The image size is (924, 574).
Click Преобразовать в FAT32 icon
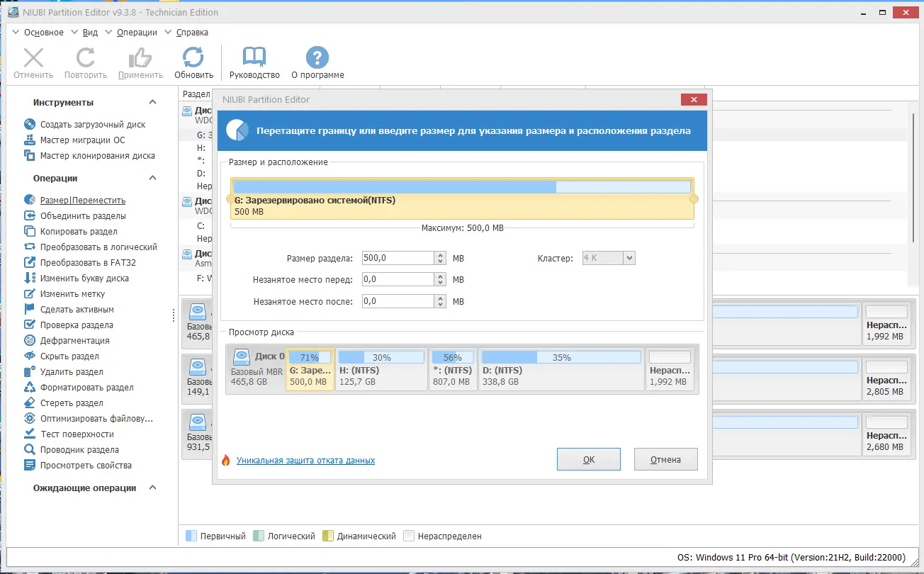tap(30, 262)
